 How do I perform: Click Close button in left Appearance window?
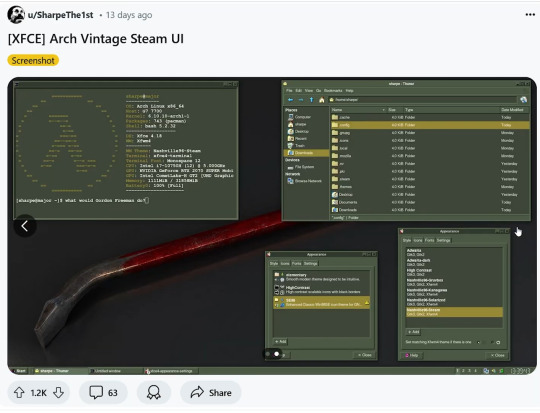364,355
